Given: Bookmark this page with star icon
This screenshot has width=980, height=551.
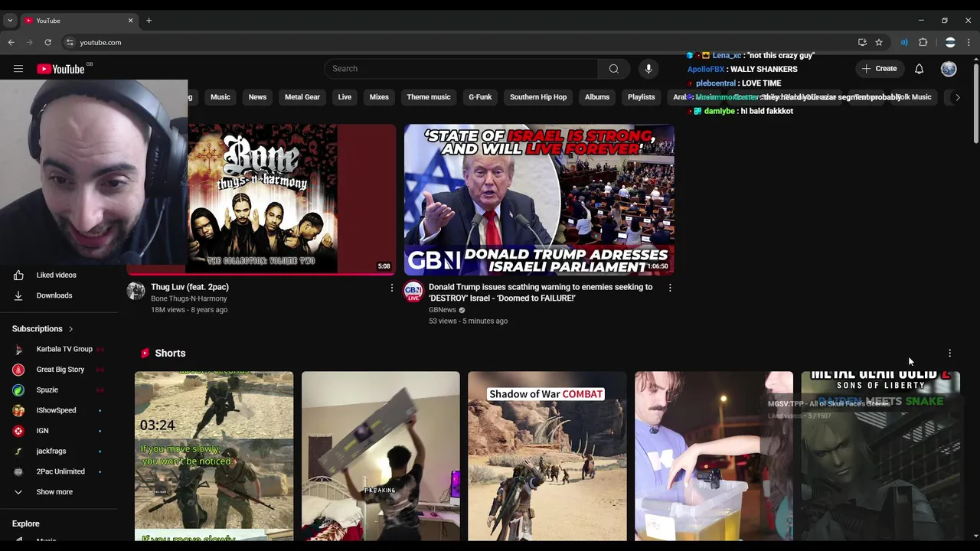Looking at the screenshot, I should click(879, 42).
